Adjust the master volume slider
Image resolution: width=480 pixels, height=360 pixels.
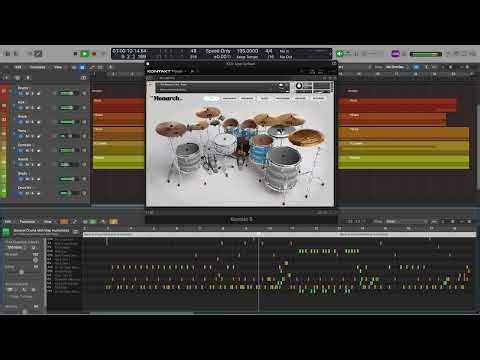[x=426, y=54]
